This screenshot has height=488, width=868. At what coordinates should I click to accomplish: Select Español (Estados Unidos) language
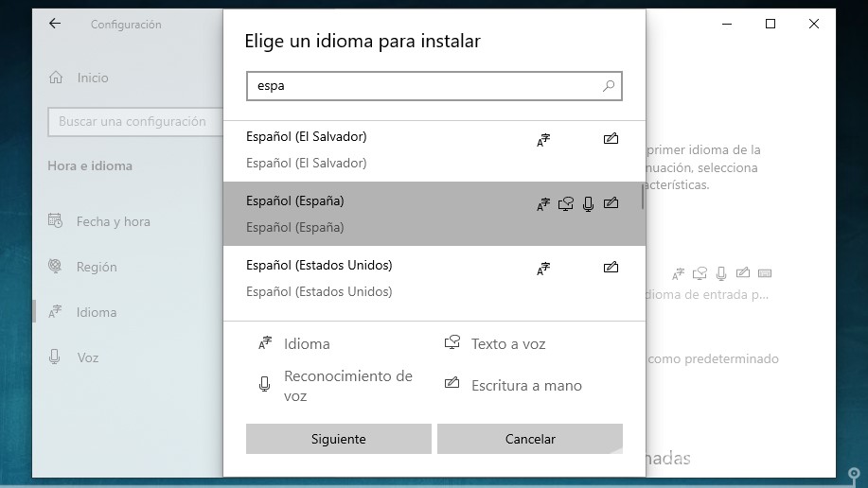coord(434,278)
